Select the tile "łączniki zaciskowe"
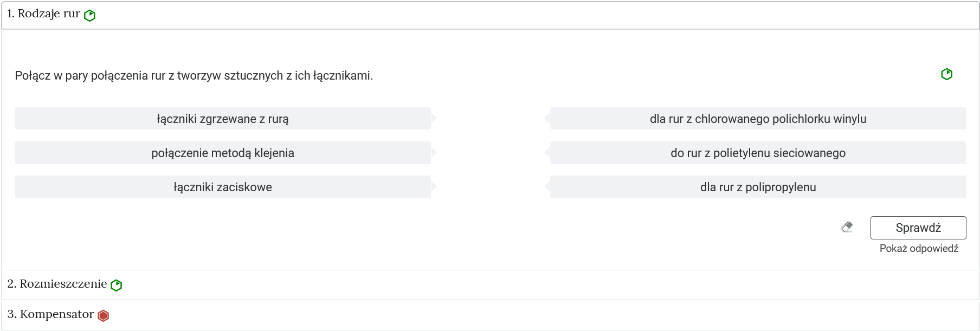 tap(223, 187)
